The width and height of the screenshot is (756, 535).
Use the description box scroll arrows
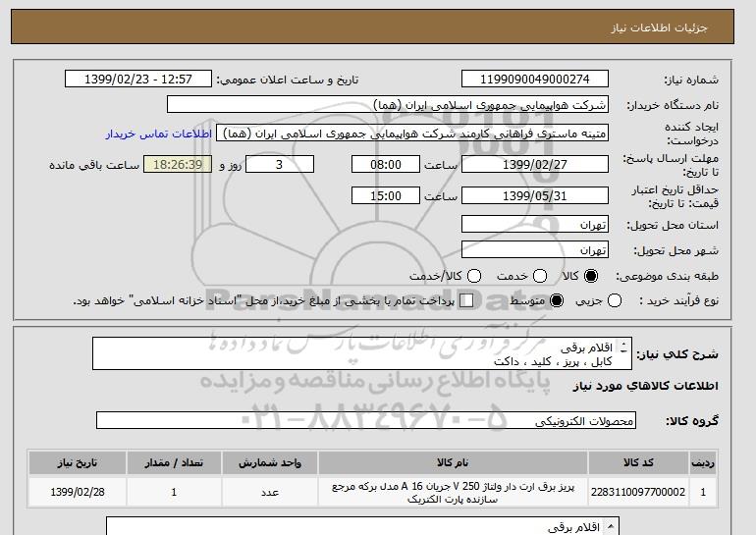pyautogui.click(x=623, y=348)
